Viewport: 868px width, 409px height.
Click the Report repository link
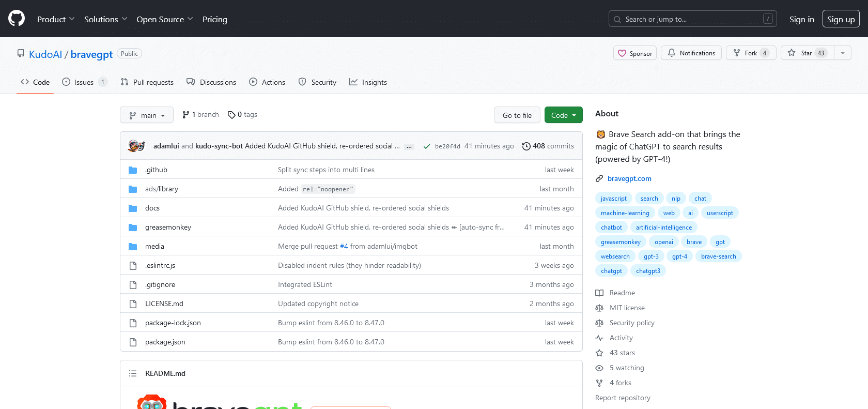[x=623, y=398]
